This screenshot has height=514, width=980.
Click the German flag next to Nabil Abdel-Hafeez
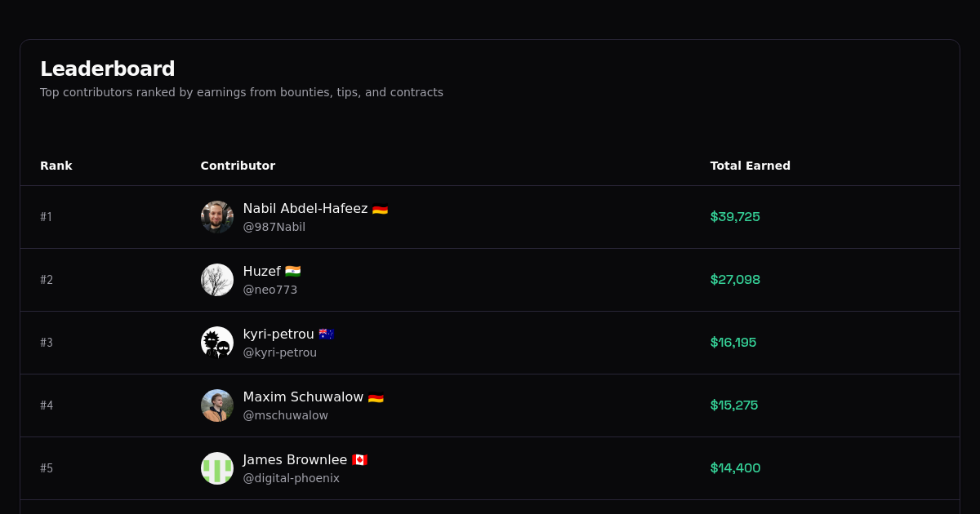tap(379, 208)
